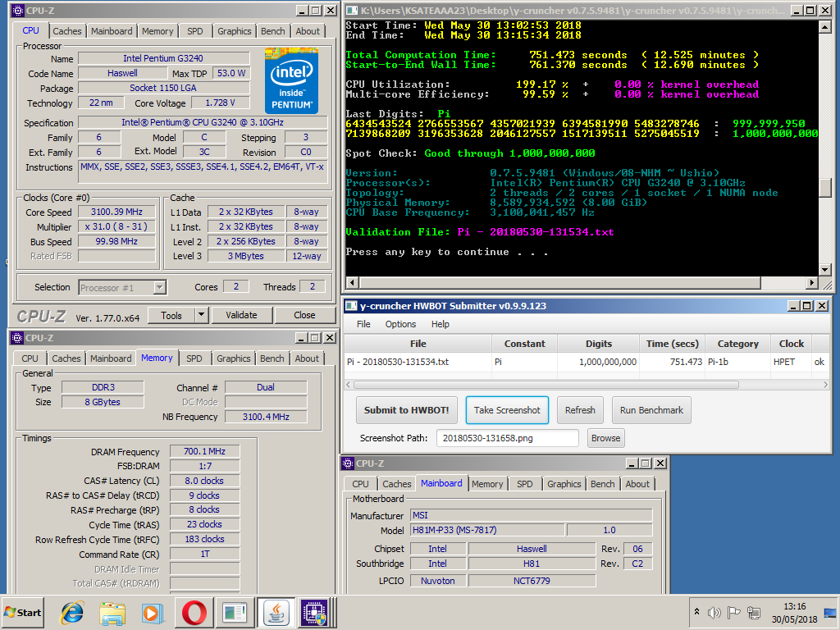
Task: Click the Validate button in CPU-Z
Action: [x=242, y=315]
